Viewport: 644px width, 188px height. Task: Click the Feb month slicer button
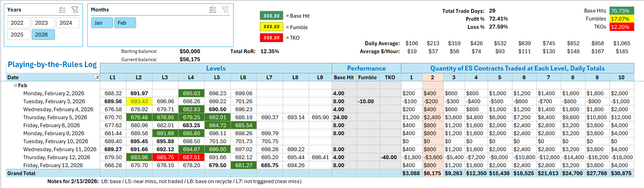(x=125, y=23)
